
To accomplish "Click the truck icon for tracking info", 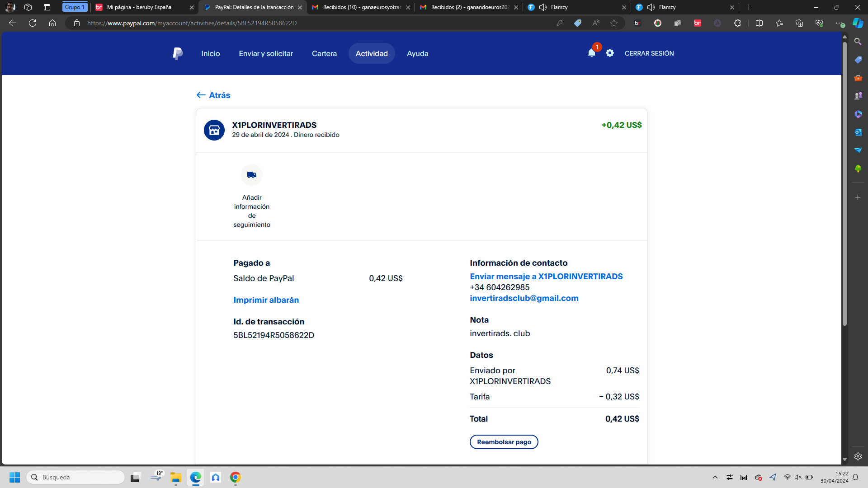I will tap(252, 175).
